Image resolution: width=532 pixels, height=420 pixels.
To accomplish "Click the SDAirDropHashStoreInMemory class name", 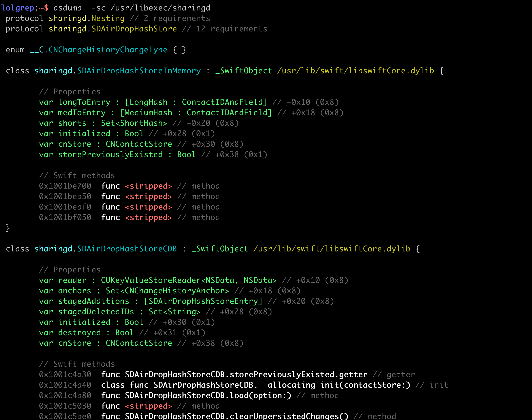I will pyautogui.click(x=139, y=71).
